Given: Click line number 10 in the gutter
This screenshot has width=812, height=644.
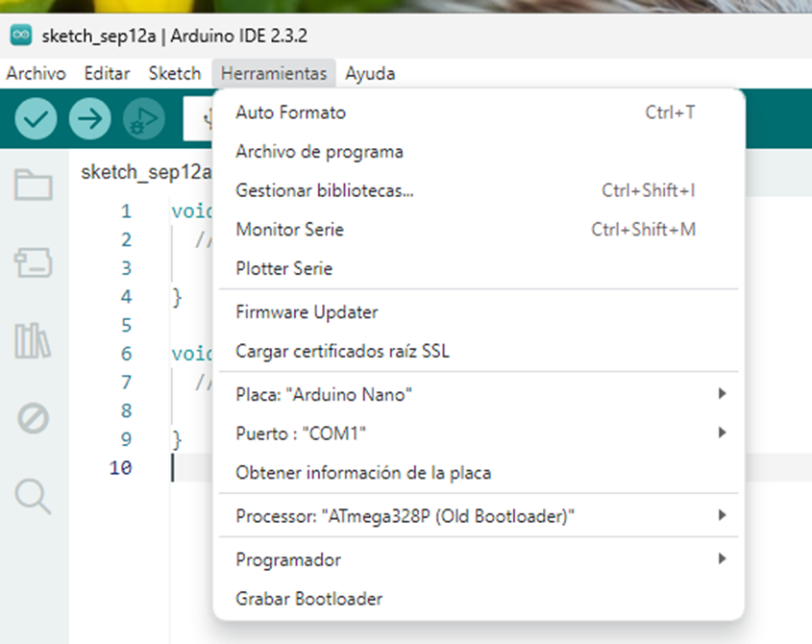Looking at the screenshot, I should point(121,468).
